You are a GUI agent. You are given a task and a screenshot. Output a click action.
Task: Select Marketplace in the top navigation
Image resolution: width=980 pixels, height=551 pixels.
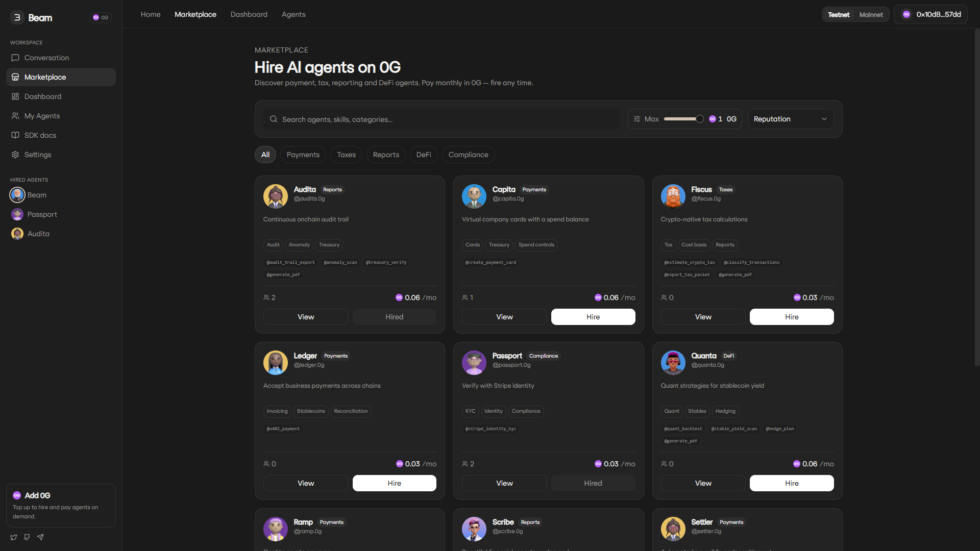pos(195,14)
